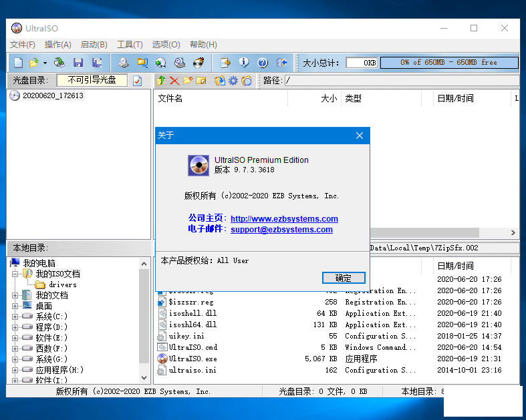Select the UltraISO.cmd file row
Viewport: 526px width, 420px height.
click(336, 347)
